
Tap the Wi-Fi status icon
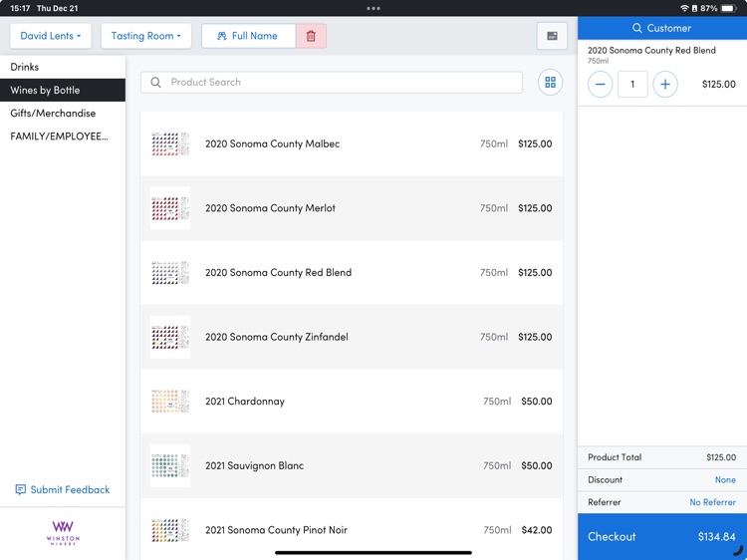684,8
